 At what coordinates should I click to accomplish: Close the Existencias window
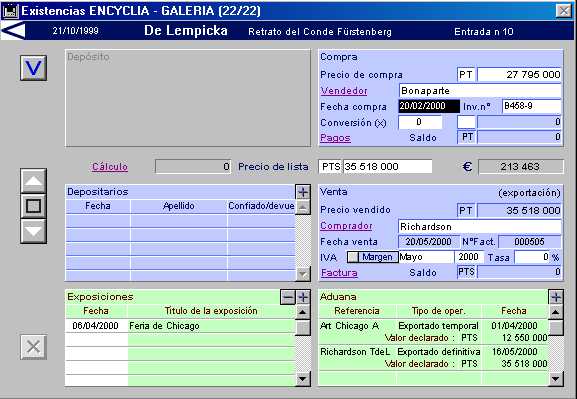click(563, 11)
